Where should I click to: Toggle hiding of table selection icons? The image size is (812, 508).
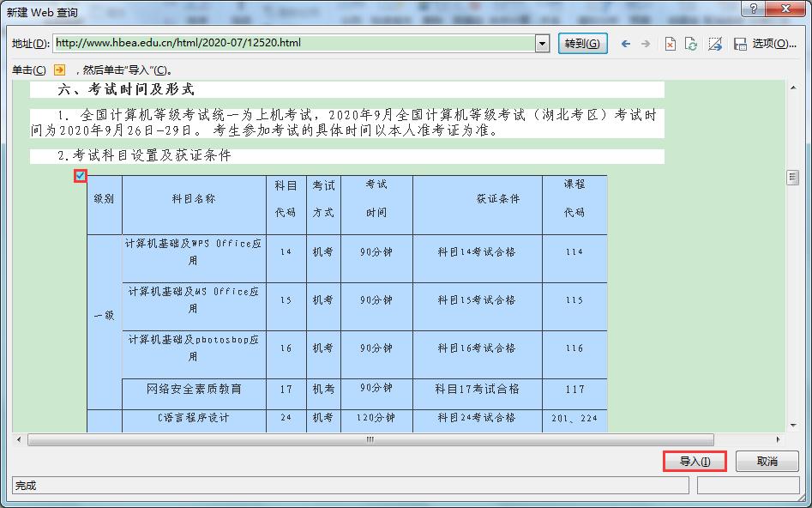pyautogui.click(x=715, y=43)
